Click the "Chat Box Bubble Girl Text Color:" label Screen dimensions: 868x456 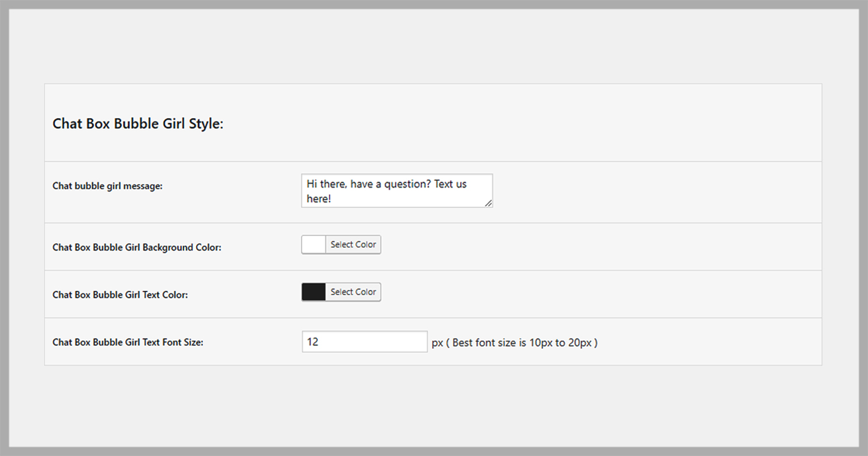(120, 295)
